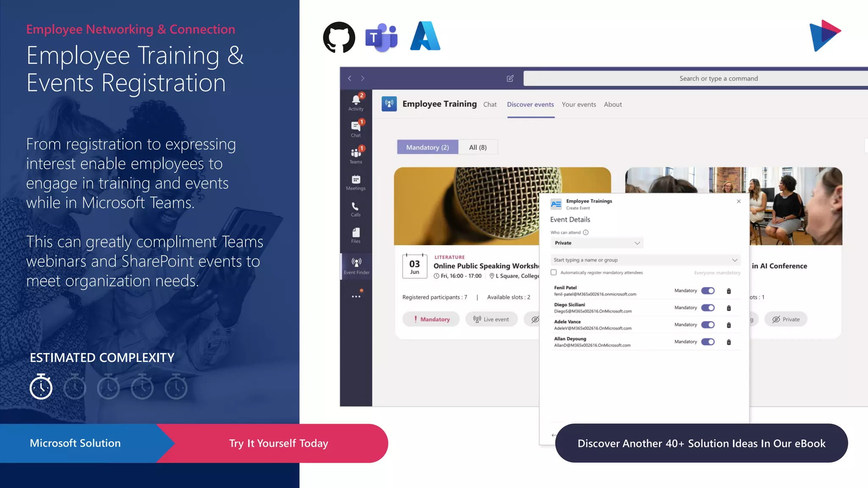Click the Search or type a command box

[x=695, y=78]
